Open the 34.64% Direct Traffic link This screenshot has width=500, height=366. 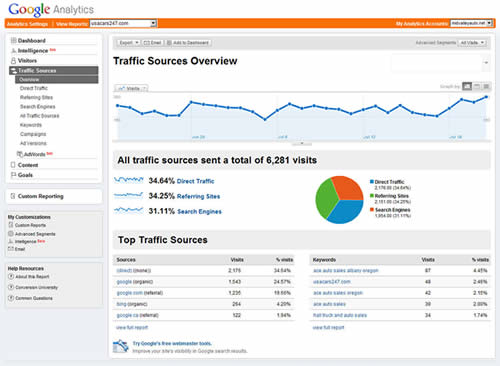(x=195, y=181)
